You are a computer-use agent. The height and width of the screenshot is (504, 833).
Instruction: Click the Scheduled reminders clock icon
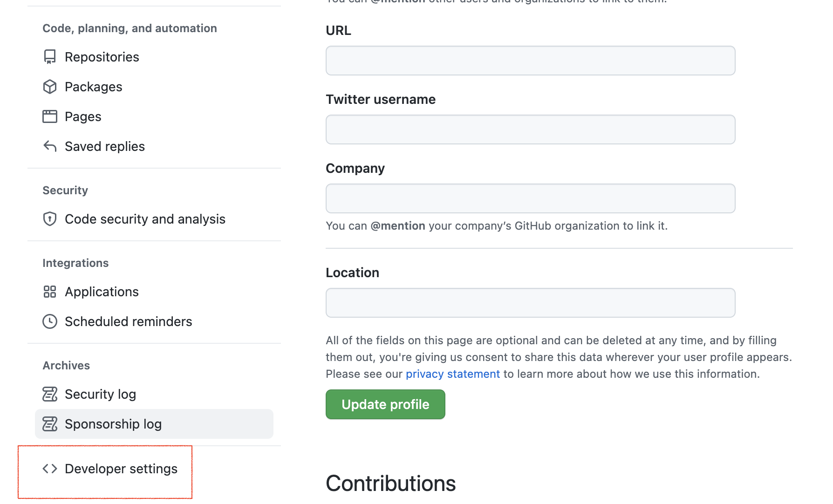tap(50, 321)
